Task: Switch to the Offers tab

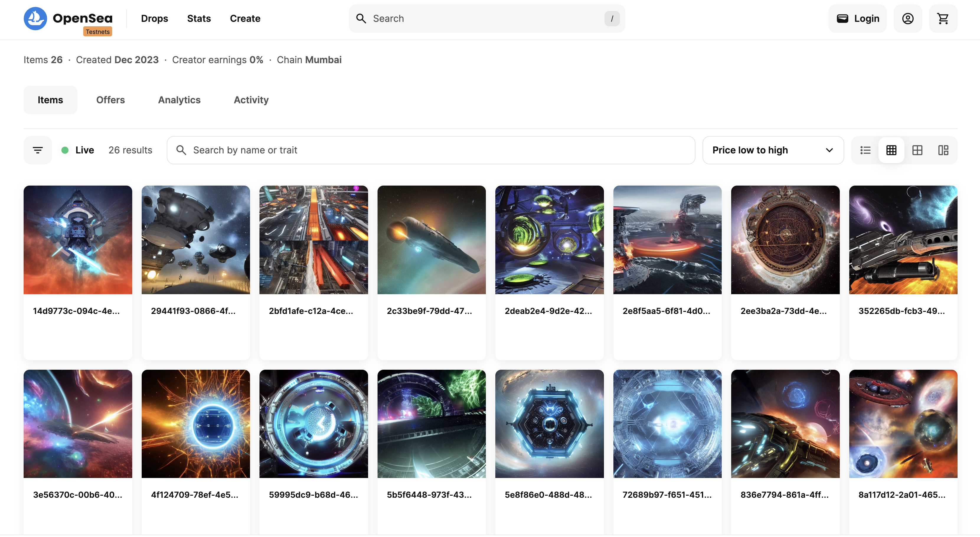Action: point(110,100)
